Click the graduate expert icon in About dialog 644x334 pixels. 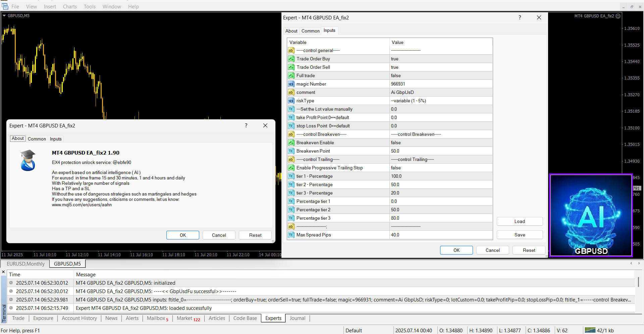tap(28, 160)
